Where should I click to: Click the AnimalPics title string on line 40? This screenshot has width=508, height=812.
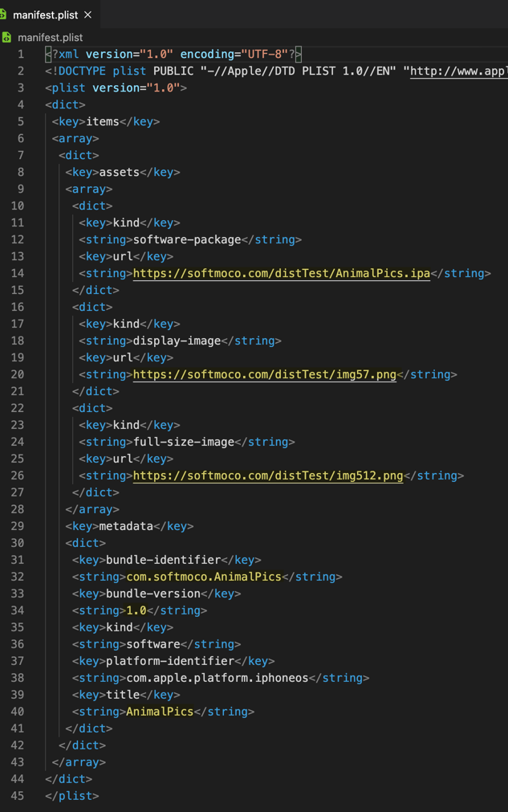(x=160, y=712)
